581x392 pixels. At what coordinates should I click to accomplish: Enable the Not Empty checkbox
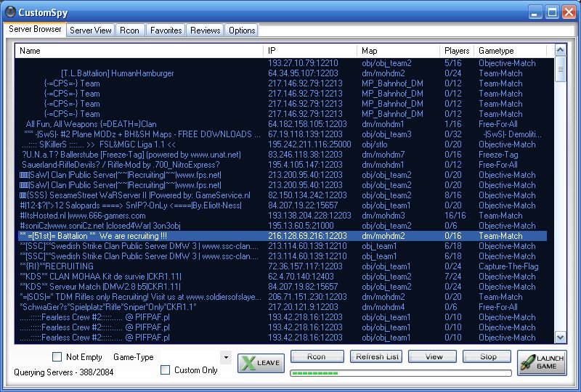point(57,357)
